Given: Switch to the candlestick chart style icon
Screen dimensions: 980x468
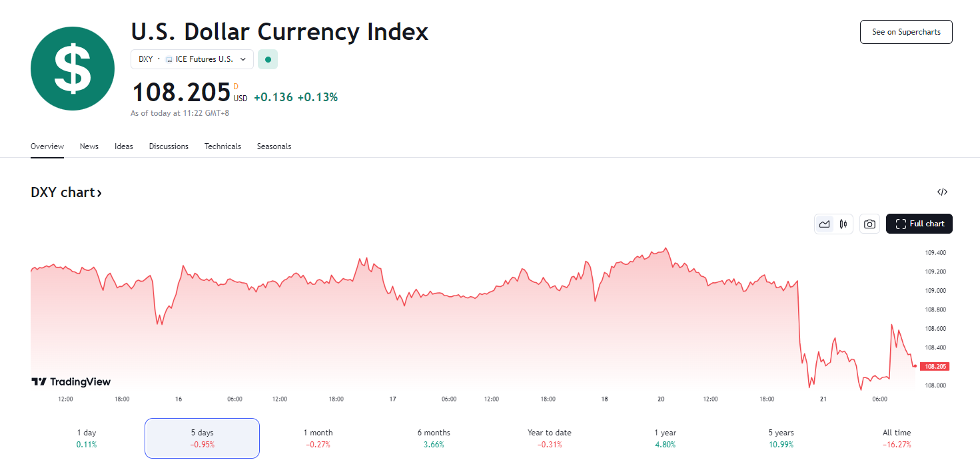Looking at the screenshot, I should point(843,224).
